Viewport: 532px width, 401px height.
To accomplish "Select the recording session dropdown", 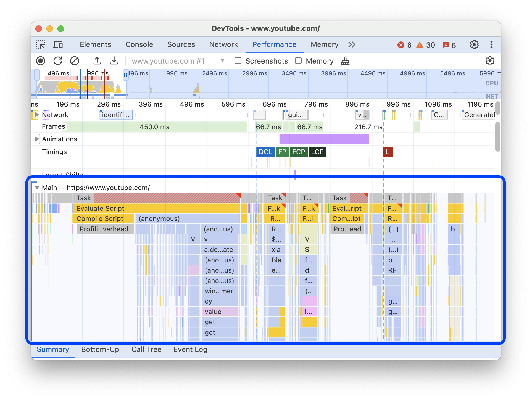I will [x=175, y=61].
